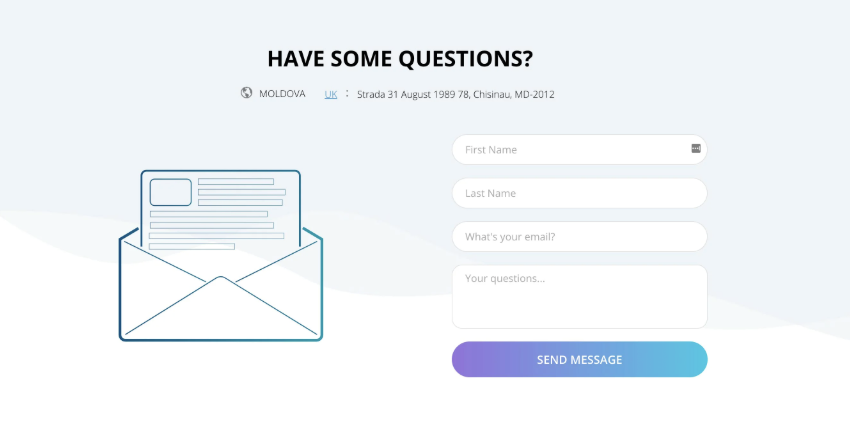Click the short bottom text line on letter
The height and width of the screenshot is (430, 850).
click(191, 246)
